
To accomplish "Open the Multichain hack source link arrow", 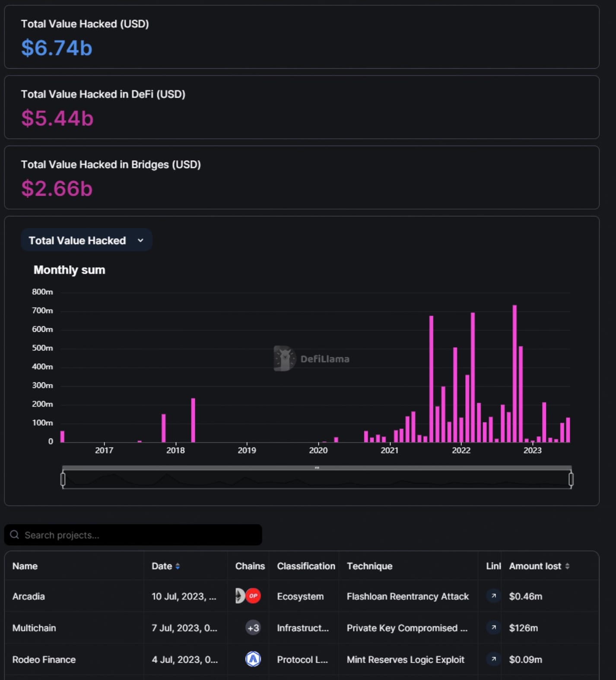I will [x=493, y=627].
